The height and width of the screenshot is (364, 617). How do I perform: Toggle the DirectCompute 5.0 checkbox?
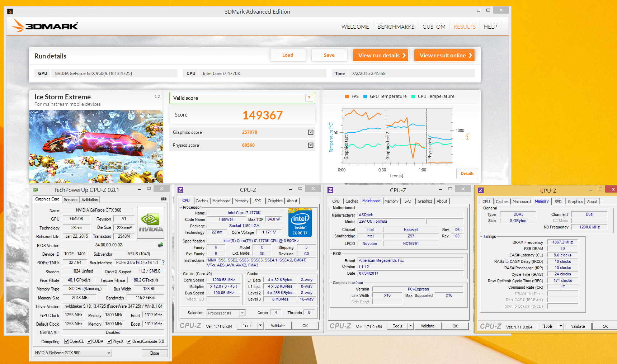pyautogui.click(x=129, y=341)
